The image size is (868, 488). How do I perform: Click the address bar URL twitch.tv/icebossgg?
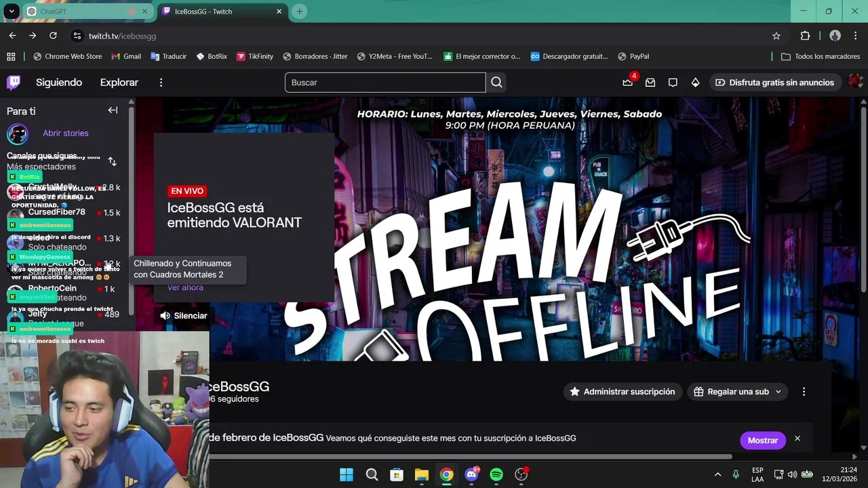122,36
